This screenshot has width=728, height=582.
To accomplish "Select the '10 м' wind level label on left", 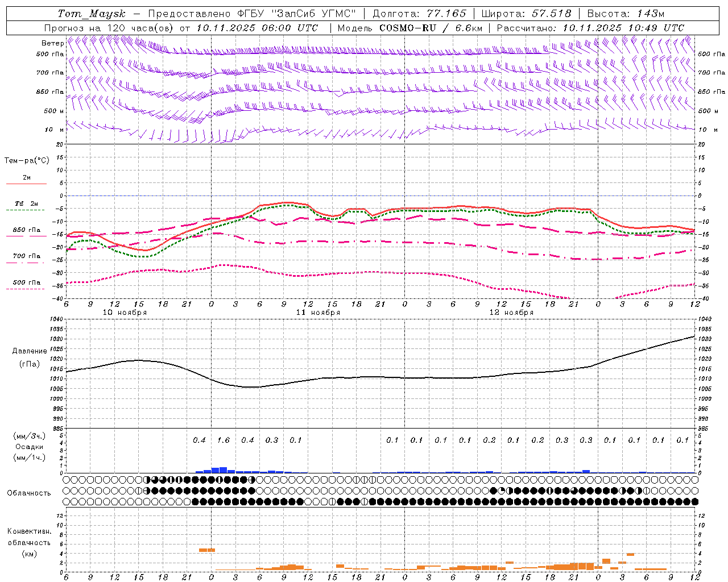I will 55,130.
